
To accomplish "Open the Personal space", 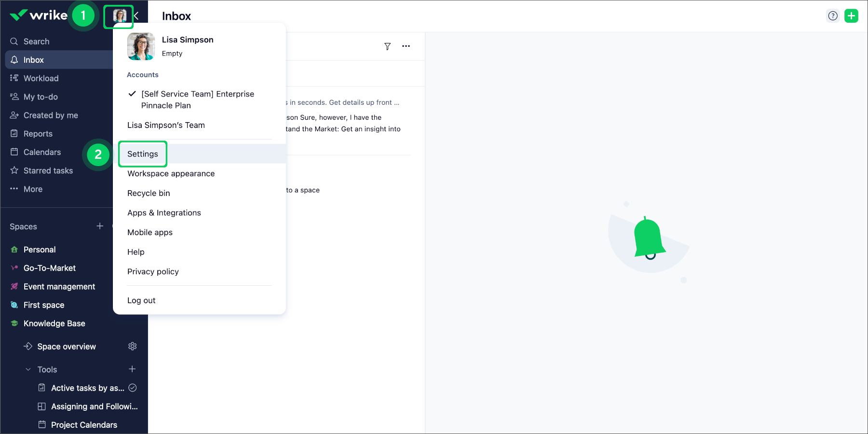I will 40,250.
